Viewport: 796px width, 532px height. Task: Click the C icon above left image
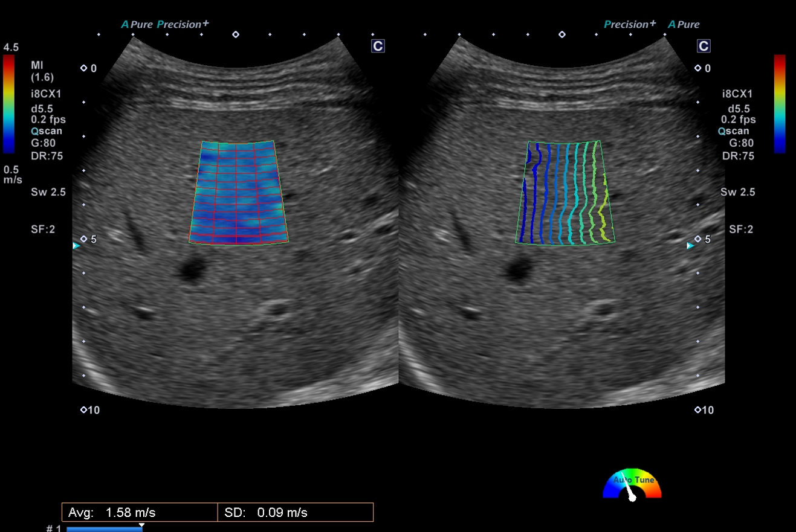pos(378,46)
